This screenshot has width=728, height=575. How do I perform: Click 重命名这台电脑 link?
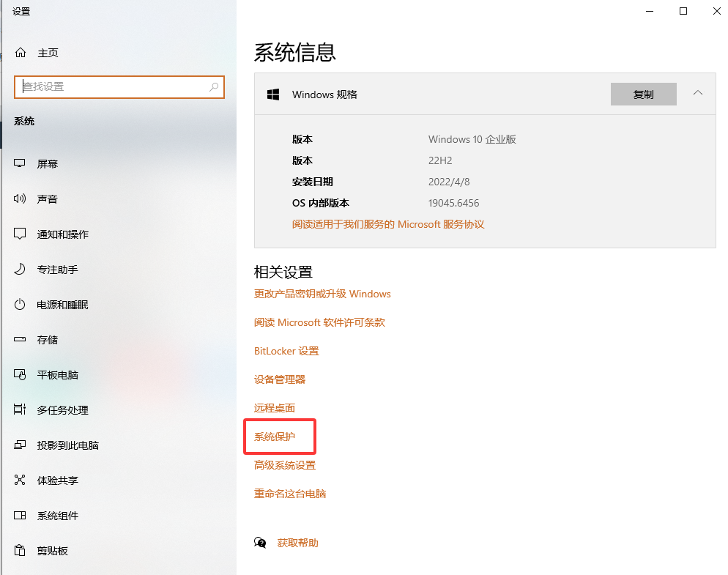(x=290, y=494)
